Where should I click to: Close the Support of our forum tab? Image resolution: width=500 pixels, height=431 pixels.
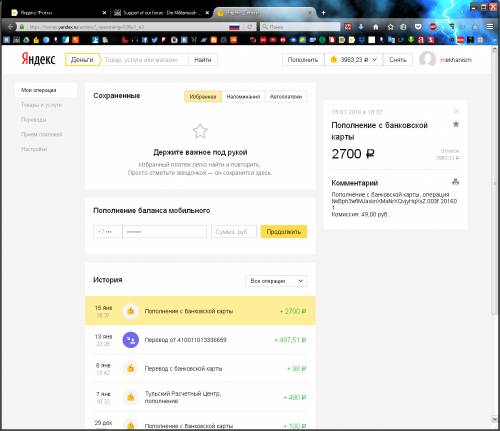point(207,13)
